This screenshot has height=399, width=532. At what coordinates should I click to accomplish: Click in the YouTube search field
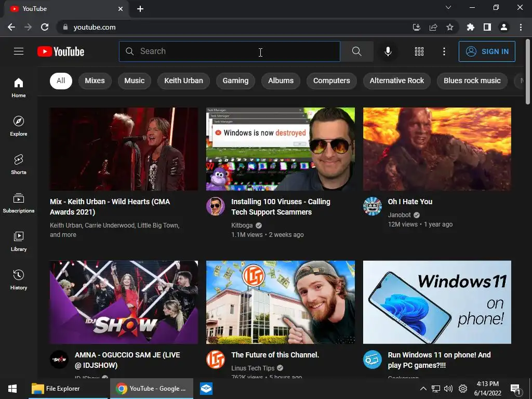coord(229,51)
